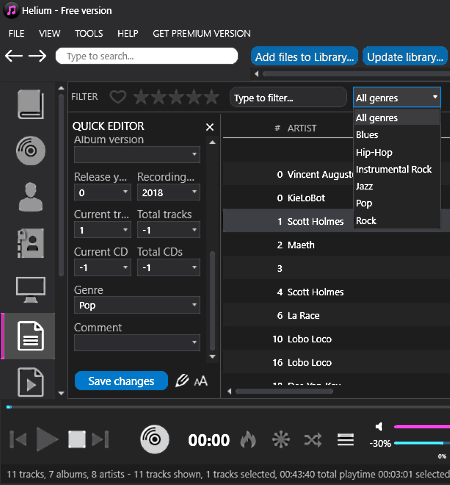This screenshot has width=450, height=485.
Task: Open the Total CDs dropdown
Action: click(168, 267)
